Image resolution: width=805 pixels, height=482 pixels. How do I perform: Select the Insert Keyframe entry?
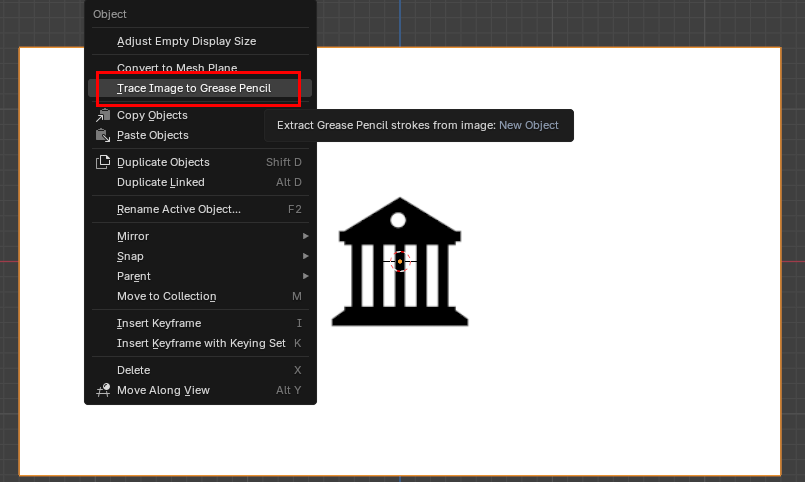(158, 323)
